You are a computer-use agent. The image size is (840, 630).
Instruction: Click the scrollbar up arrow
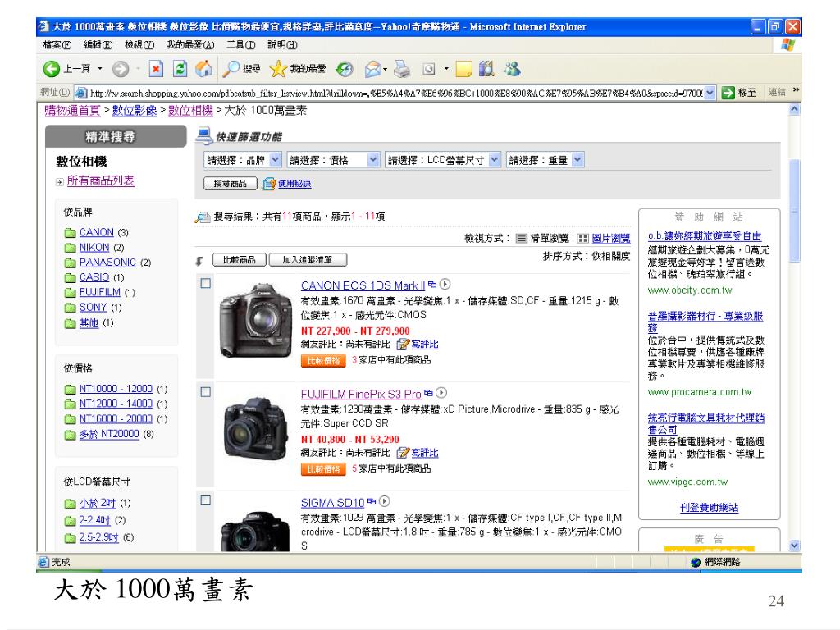point(794,110)
